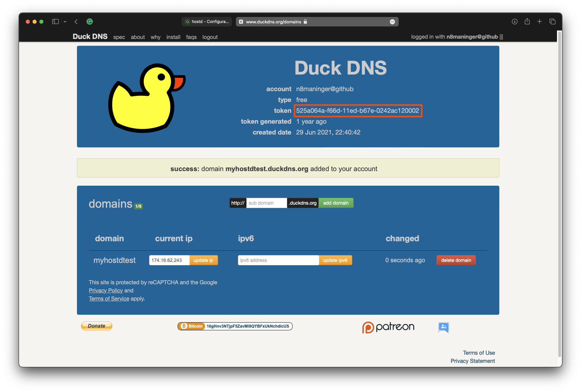Screen dimensions: 581x392
Task: Go back with the back arrow
Action: (76, 22)
